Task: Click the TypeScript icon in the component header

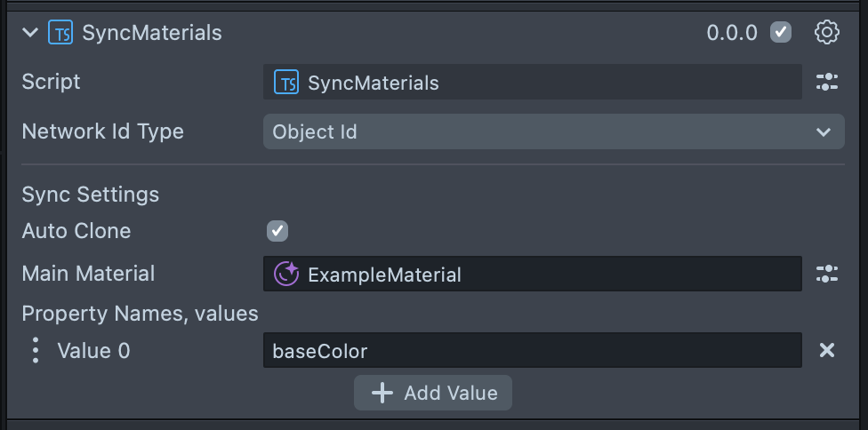Action: (x=60, y=33)
